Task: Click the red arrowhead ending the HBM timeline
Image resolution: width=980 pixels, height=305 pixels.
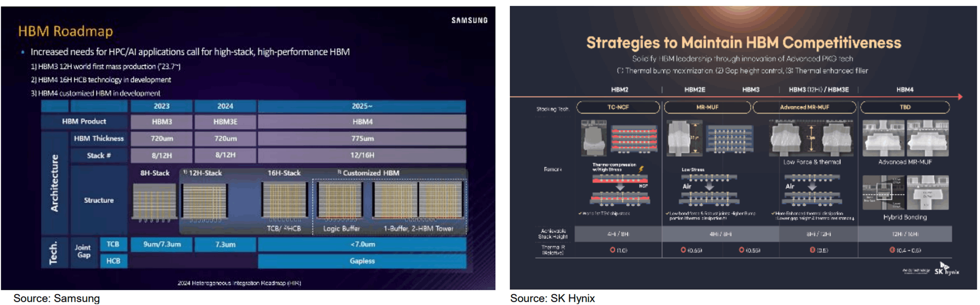Action: 960,97
